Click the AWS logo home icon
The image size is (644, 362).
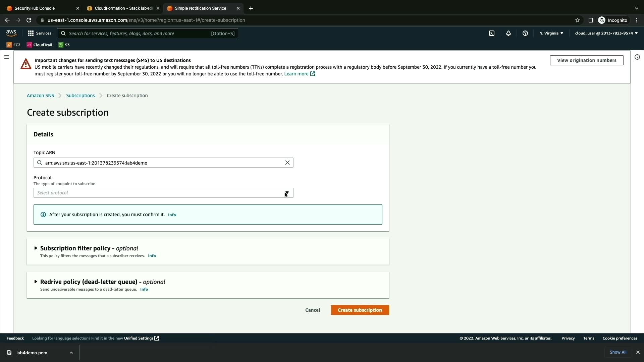[x=11, y=33]
